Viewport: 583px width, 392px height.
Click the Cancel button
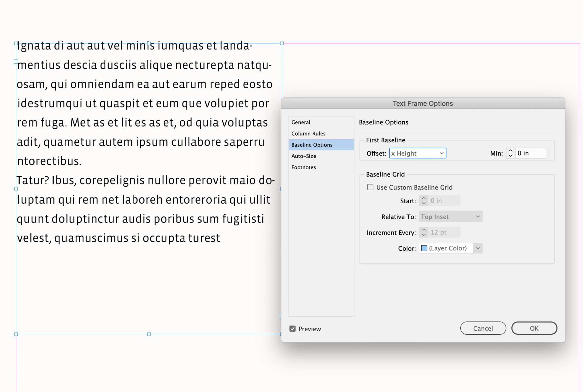(483, 328)
